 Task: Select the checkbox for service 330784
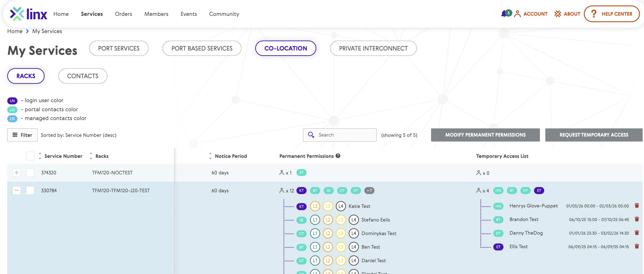click(x=30, y=190)
